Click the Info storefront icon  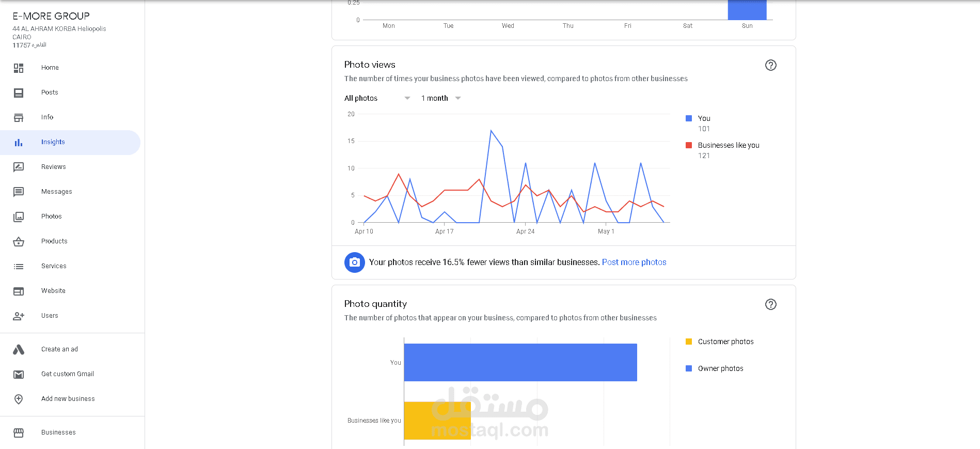[x=19, y=117]
